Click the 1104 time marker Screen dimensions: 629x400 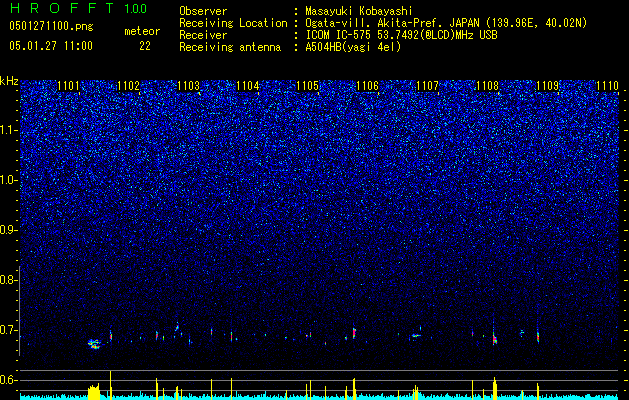(x=248, y=86)
